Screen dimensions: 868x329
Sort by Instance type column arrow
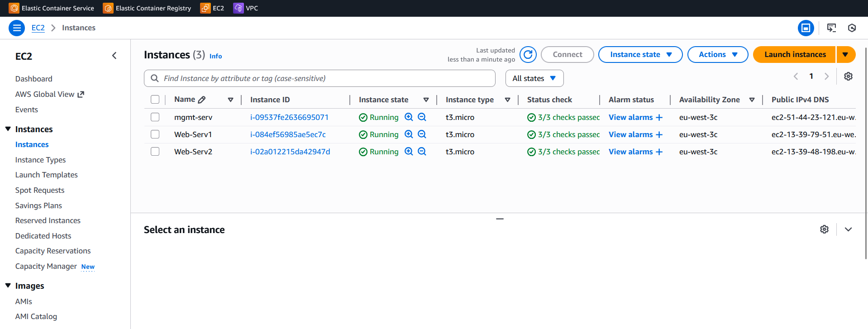[x=507, y=100]
